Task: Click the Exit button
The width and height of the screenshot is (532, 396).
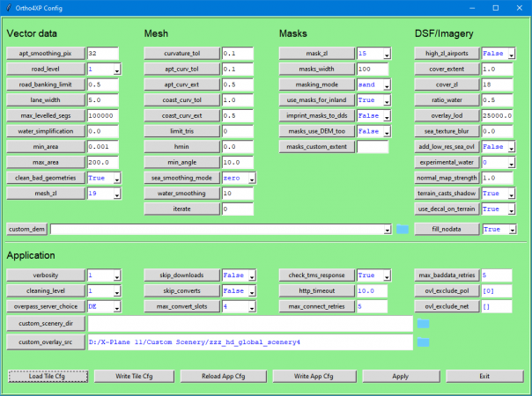Action: coord(484,377)
